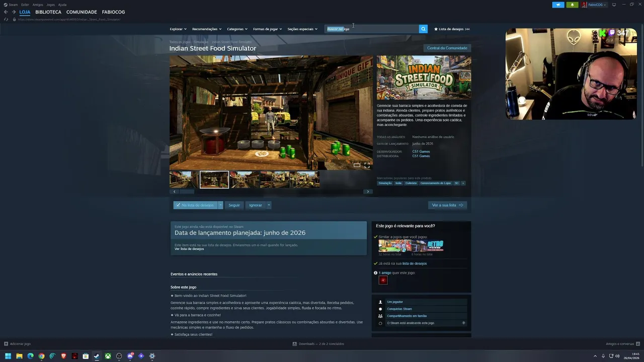This screenshot has height=362, width=644.
Task: Open File Explorer from the taskbar
Action: (x=19, y=356)
